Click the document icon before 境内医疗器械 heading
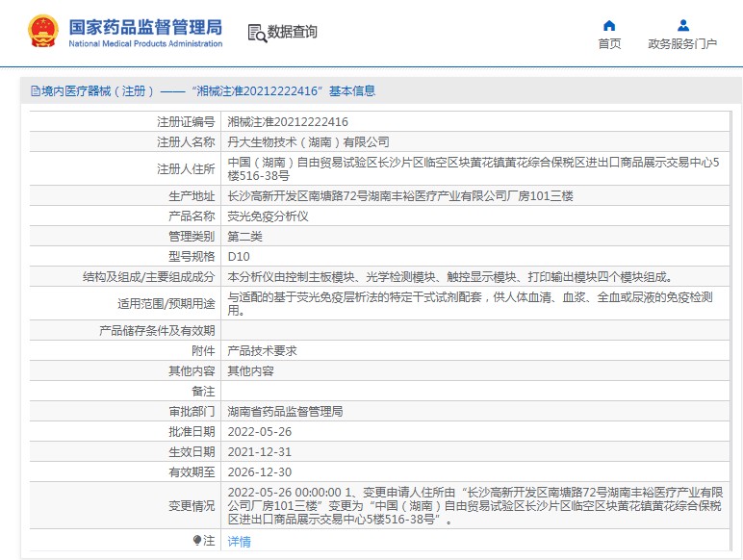This screenshot has height=560, width=743. [x=35, y=91]
